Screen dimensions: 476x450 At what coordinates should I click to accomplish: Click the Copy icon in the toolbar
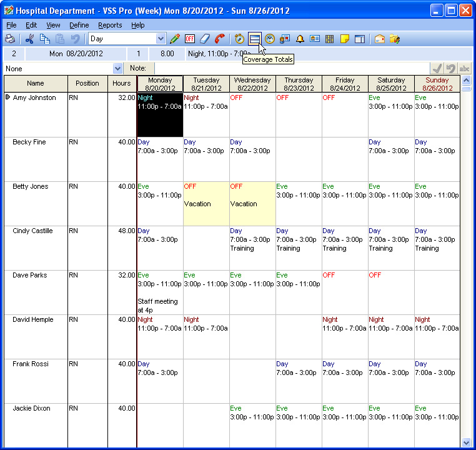pos(44,39)
